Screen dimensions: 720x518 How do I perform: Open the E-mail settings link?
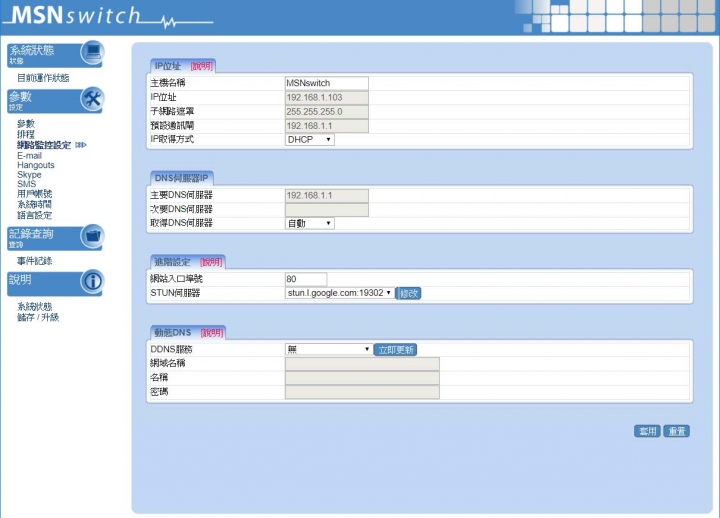(29, 156)
